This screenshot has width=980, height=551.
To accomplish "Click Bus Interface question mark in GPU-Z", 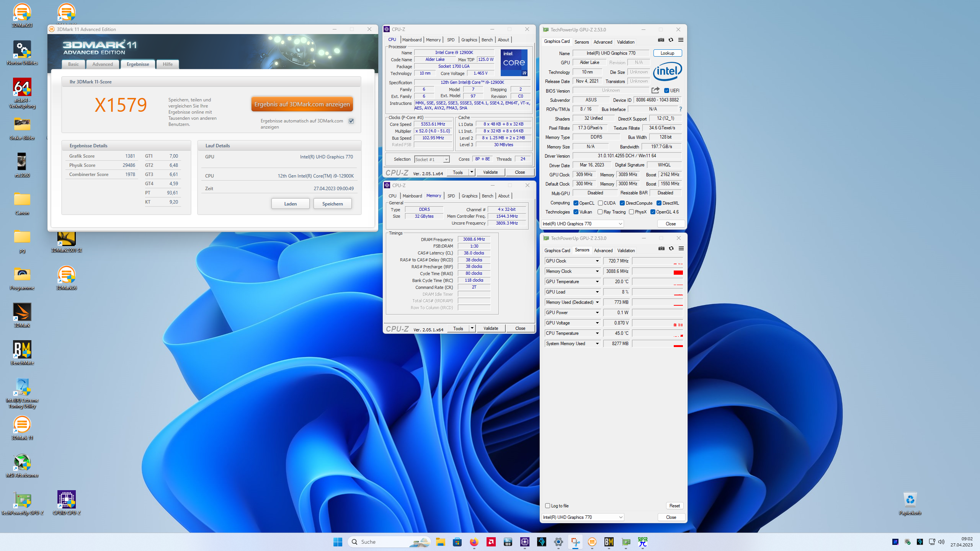I will pyautogui.click(x=680, y=109).
